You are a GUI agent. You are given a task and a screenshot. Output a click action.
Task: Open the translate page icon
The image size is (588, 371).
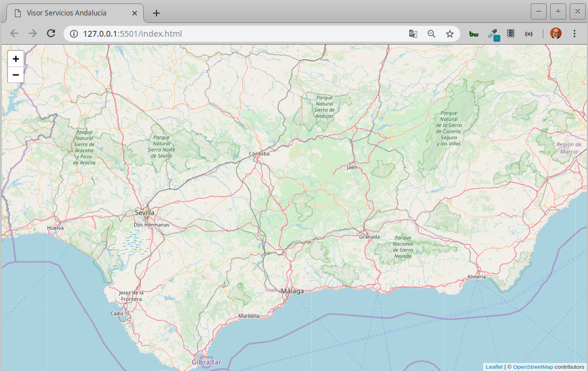413,34
